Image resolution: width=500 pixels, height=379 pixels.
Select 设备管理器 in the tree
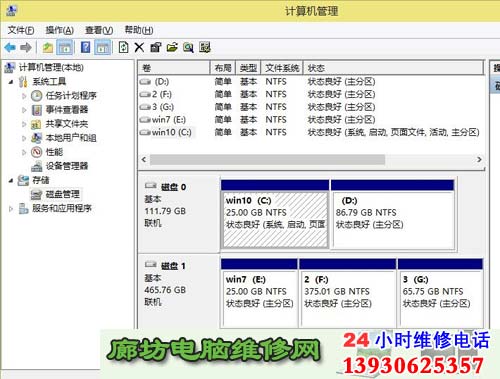pyautogui.click(x=67, y=166)
